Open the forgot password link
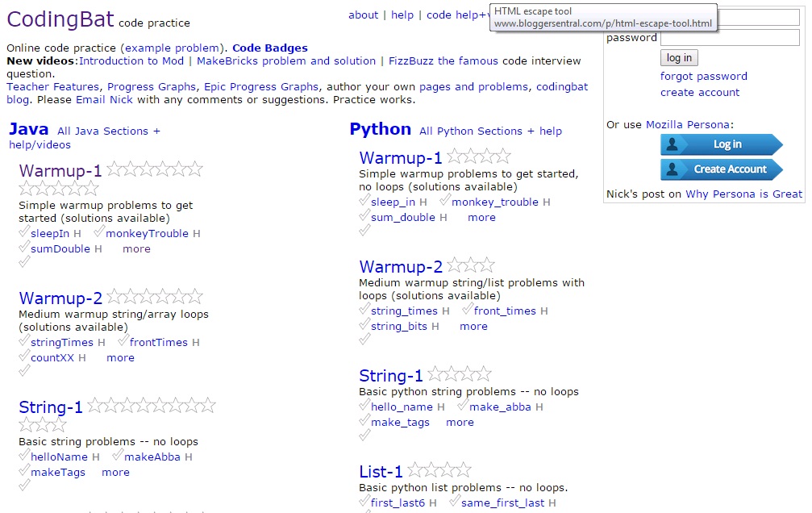This screenshot has width=812, height=513. 703,76
